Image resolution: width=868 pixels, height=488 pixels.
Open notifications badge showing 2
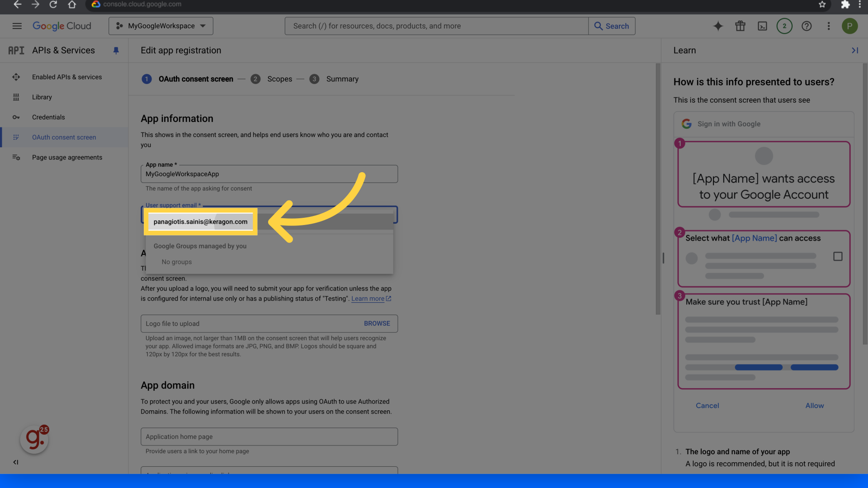point(784,26)
